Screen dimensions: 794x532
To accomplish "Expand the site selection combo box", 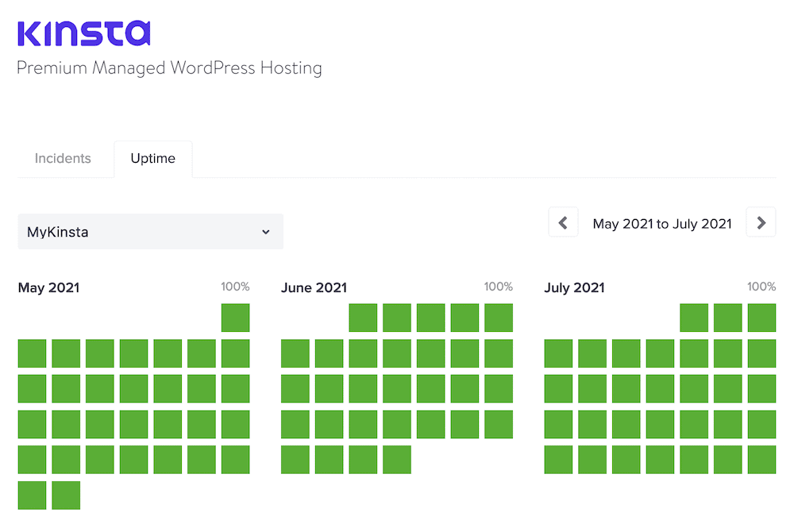I will [x=150, y=232].
